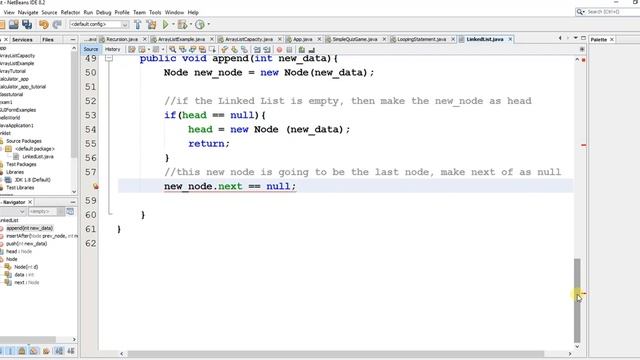Click the Debug Project toolbar icon

click(182, 24)
